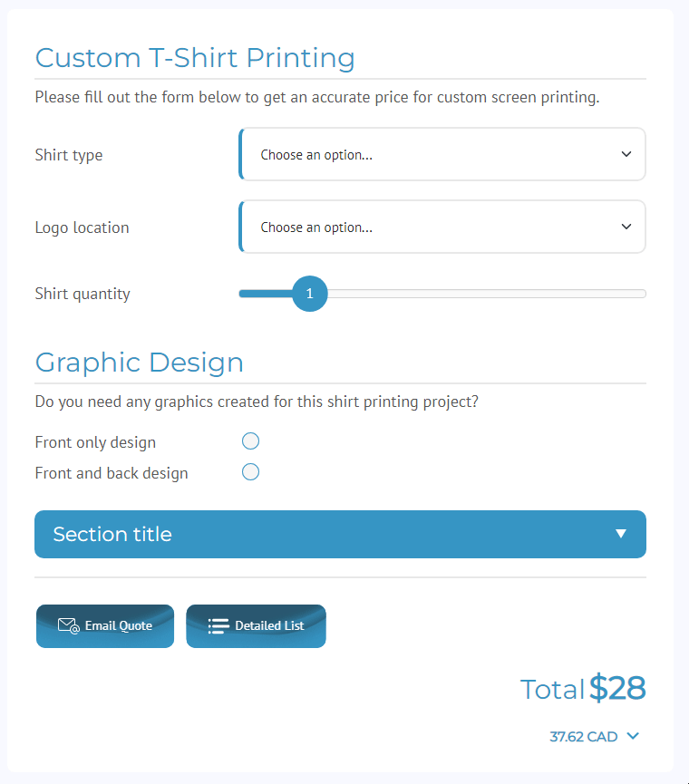Open the 37.62 CAD currency selector
This screenshot has height=784, width=689.
click(x=594, y=737)
